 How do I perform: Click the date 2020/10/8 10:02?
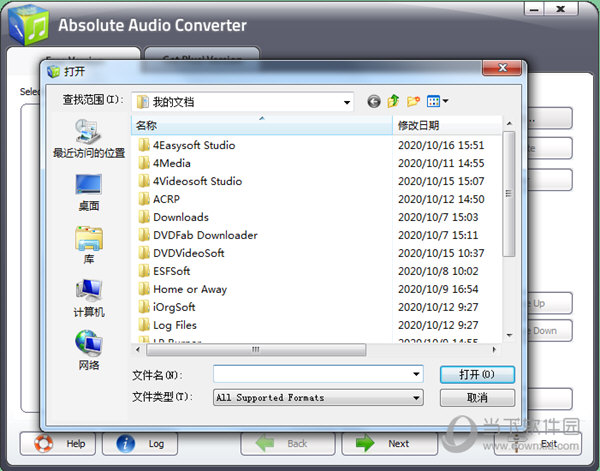coord(438,271)
